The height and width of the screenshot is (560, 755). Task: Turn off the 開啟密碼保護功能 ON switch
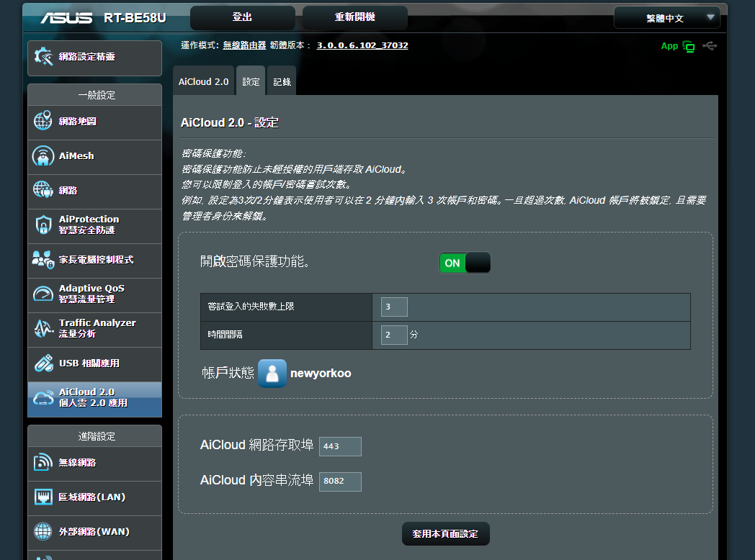pyautogui.click(x=464, y=263)
